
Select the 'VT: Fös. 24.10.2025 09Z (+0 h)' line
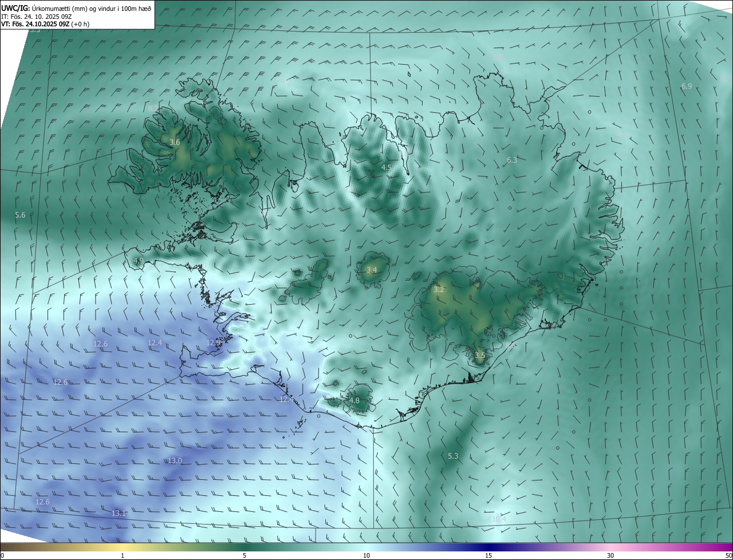point(45,24)
